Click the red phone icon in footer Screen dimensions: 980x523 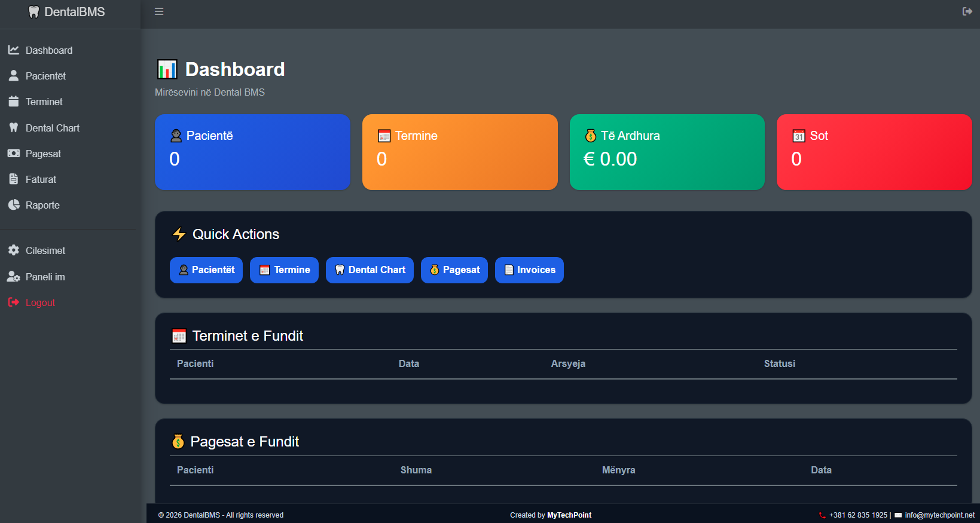[822, 515]
